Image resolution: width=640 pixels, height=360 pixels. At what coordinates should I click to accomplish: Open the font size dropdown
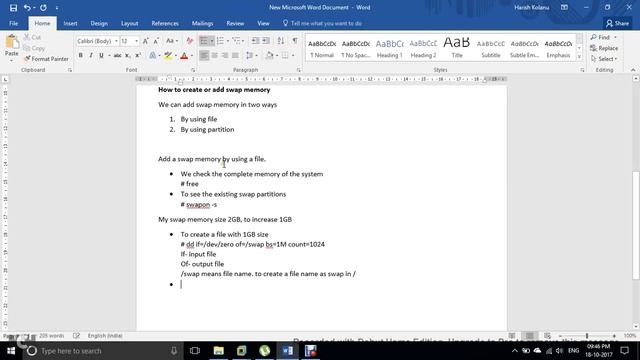(x=136, y=41)
